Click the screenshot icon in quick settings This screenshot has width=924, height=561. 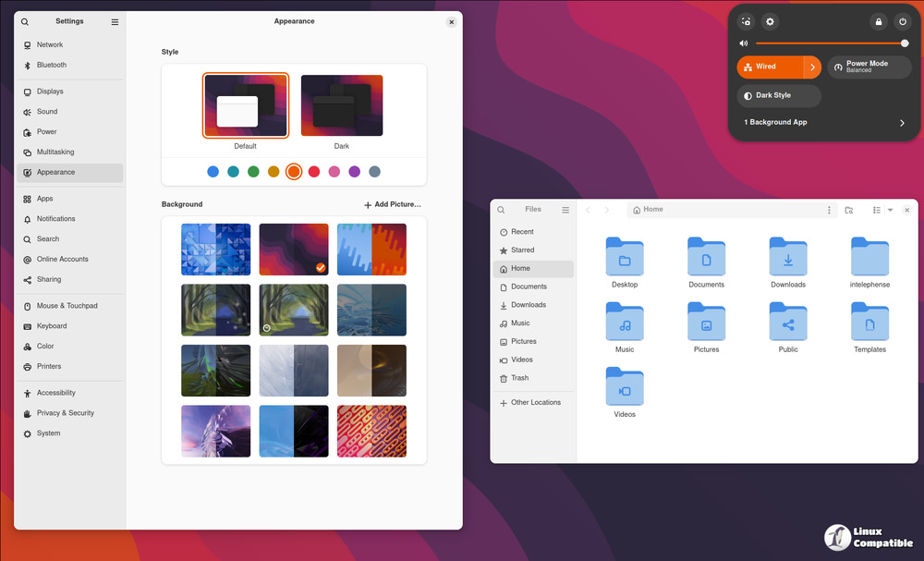pos(747,21)
